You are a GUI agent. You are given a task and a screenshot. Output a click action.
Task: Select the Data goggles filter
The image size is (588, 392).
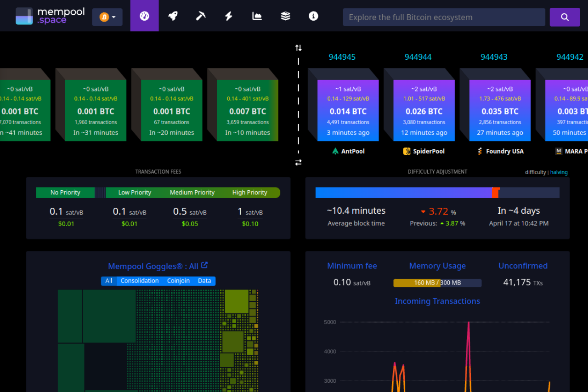tap(204, 281)
